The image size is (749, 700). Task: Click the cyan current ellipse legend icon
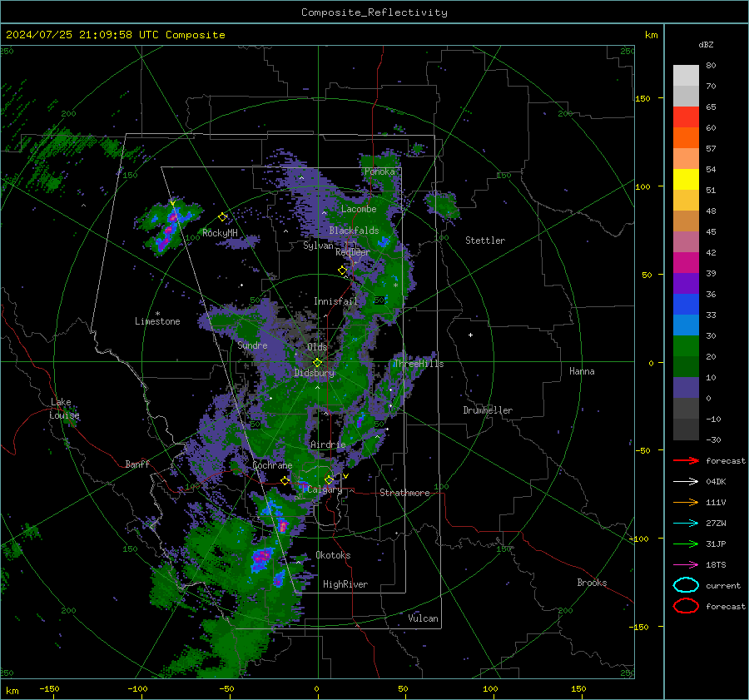pos(686,585)
